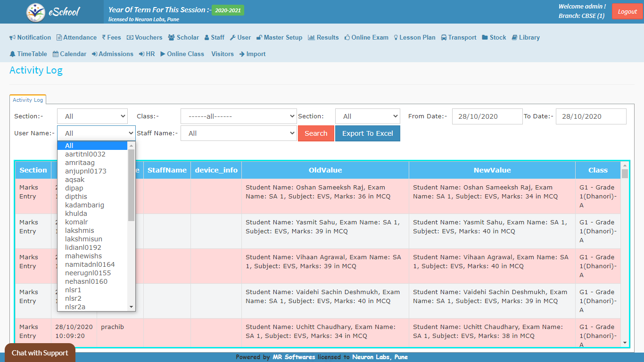Switch to the Activity Log tab
This screenshot has height=362, width=644.
(x=28, y=100)
